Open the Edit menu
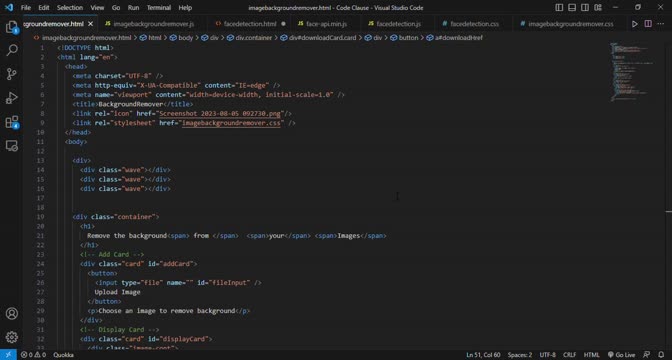672x360 pixels. click(x=44, y=8)
